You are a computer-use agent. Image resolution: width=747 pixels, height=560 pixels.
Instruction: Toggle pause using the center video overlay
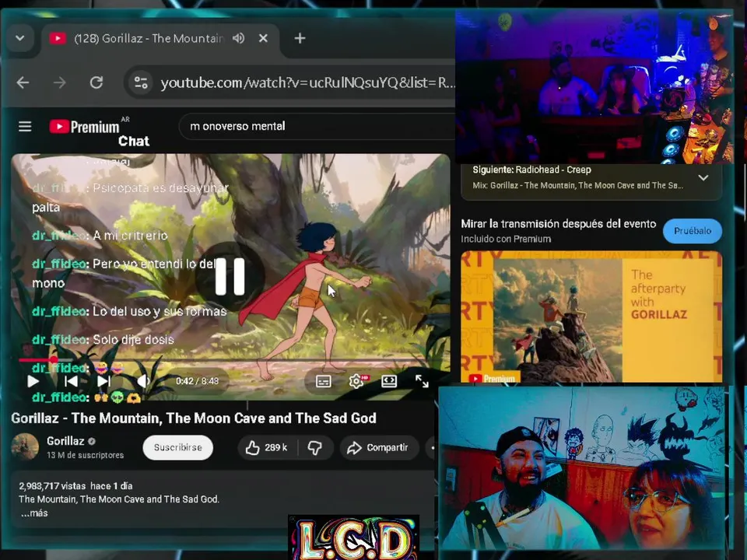[x=230, y=277]
